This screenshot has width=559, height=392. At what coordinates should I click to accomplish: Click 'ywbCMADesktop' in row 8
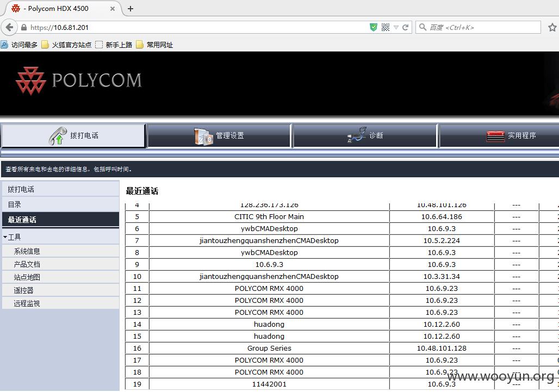269,252
